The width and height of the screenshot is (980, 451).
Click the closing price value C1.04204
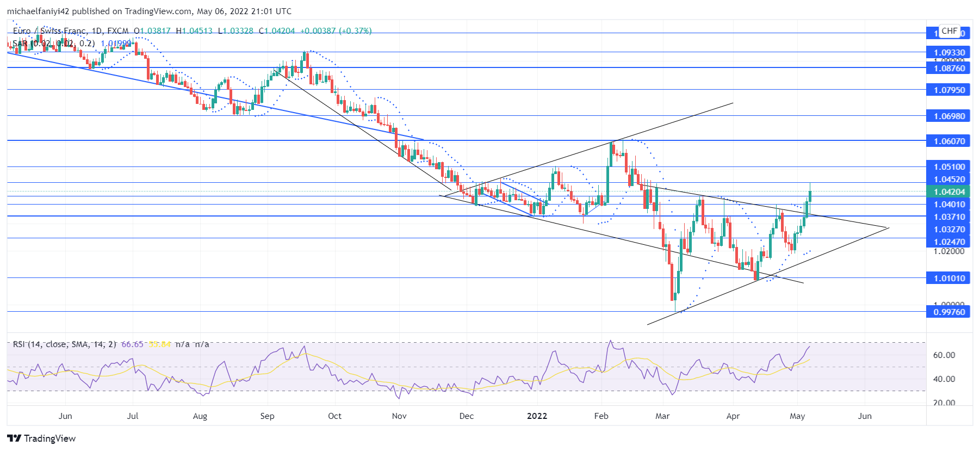point(277,31)
